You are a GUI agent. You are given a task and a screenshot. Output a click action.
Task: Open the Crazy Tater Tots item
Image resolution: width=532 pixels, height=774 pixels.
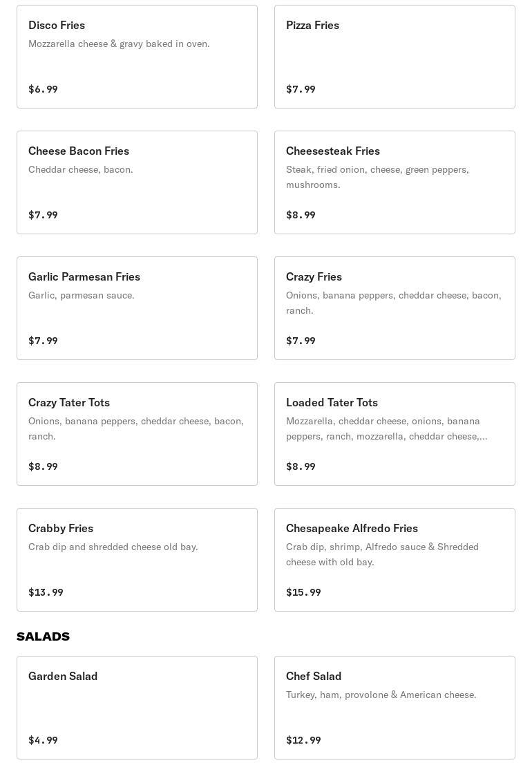137,434
